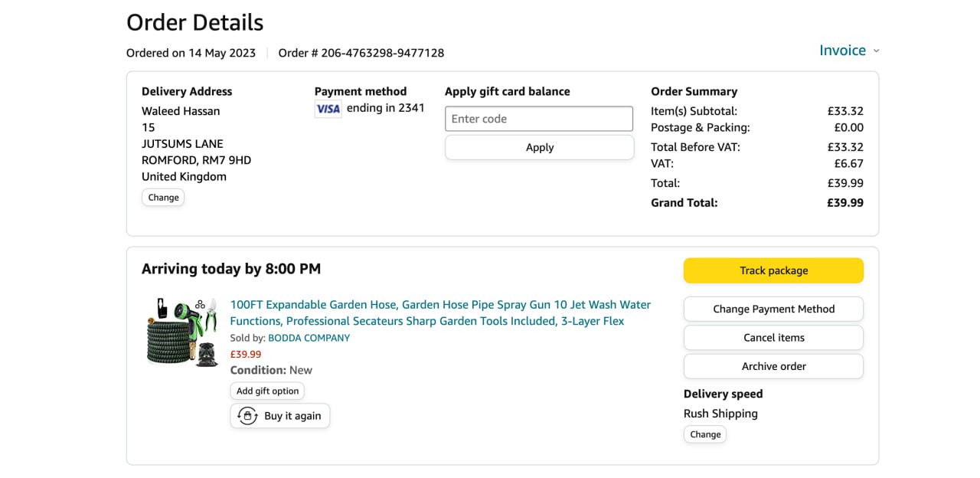This screenshot has height=478, width=980.
Task: Choose Archive order
Action: click(773, 366)
